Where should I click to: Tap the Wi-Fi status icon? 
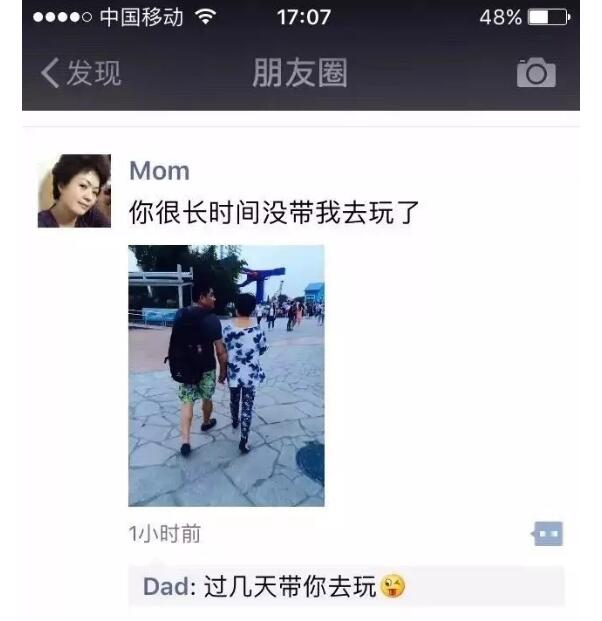205,17
